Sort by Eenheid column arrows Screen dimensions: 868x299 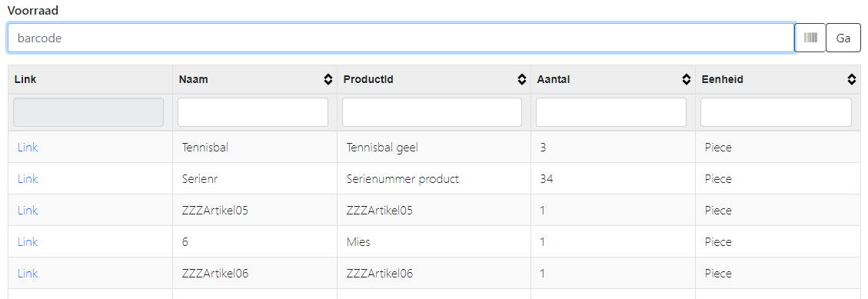point(851,80)
